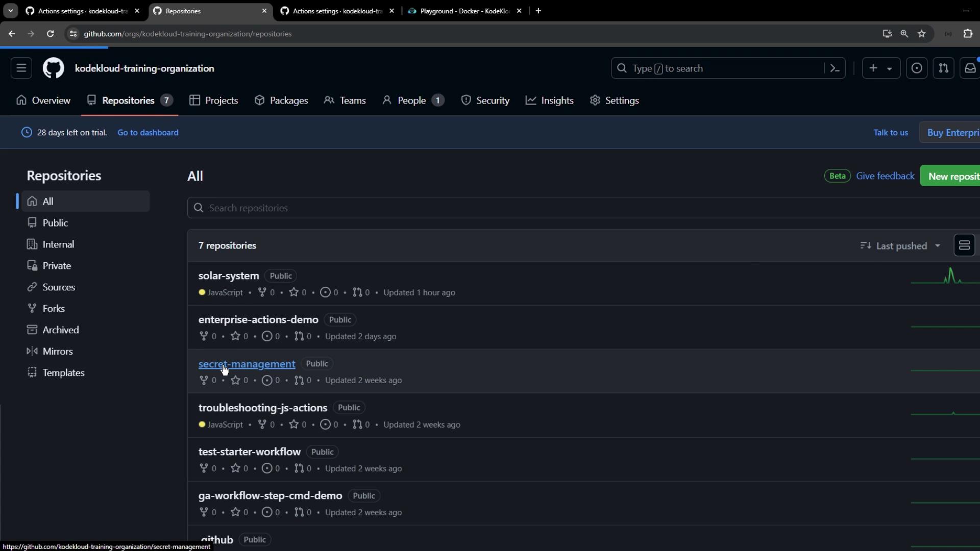
Task: Expand the Create new plus dropdown
Action: pos(880,68)
